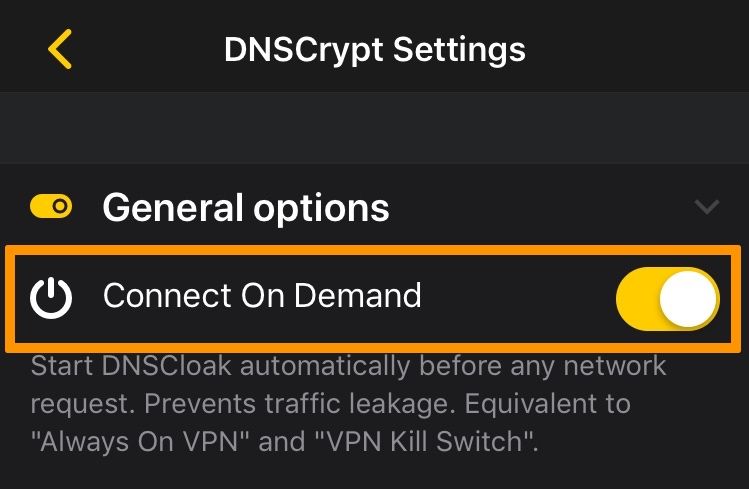This screenshot has width=749, height=489.
Task: Click the "Prevents traffic leakage" sentence
Action: tap(297, 404)
